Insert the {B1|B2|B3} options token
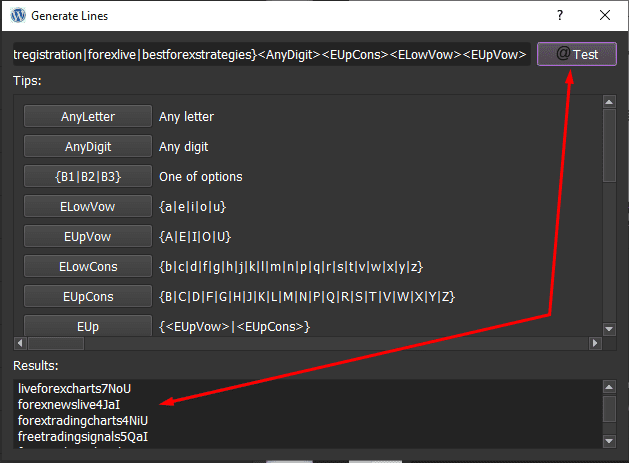 (88, 177)
